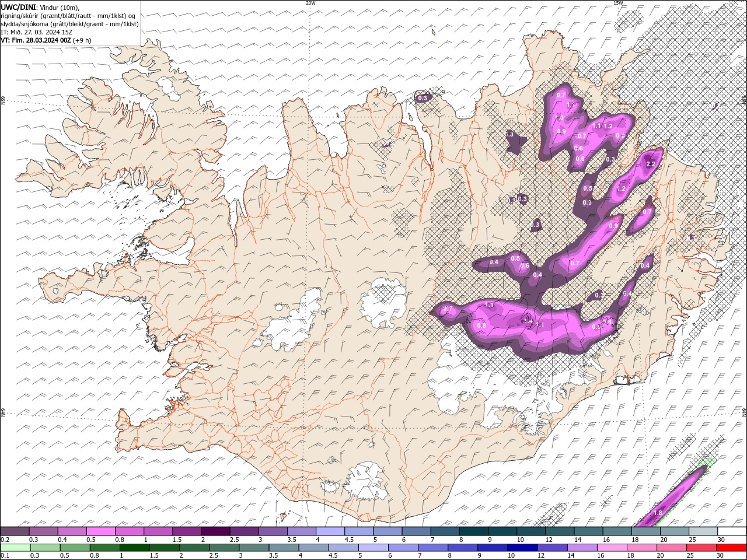
Task: Pick top legend swatch between 0.4 and 0.5
Action: pyautogui.click(x=72, y=531)
